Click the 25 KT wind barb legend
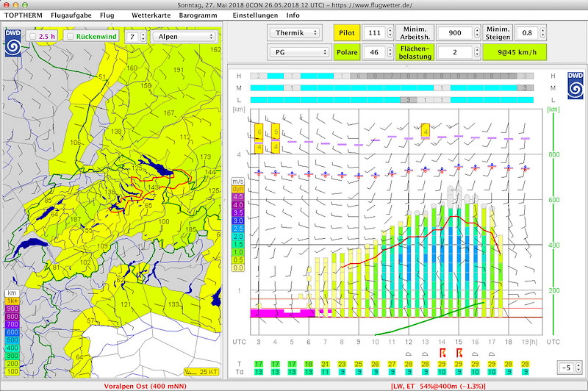Image resolution: width=588 pixels, height=391 pixels. click(201, 372)
